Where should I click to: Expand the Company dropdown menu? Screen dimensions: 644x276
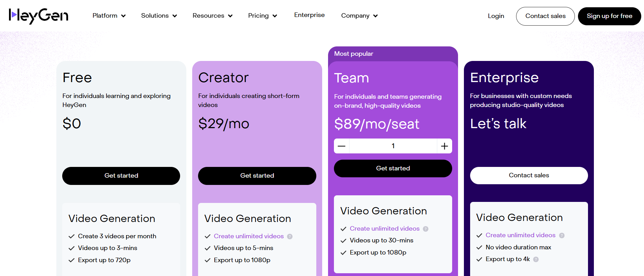[359, 16]
